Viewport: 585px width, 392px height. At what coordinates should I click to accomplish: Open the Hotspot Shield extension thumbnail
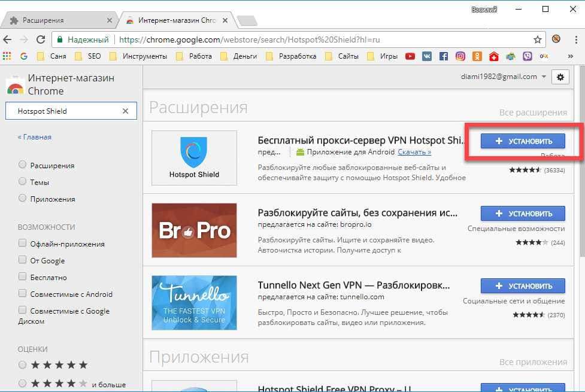tap(194, 158)
